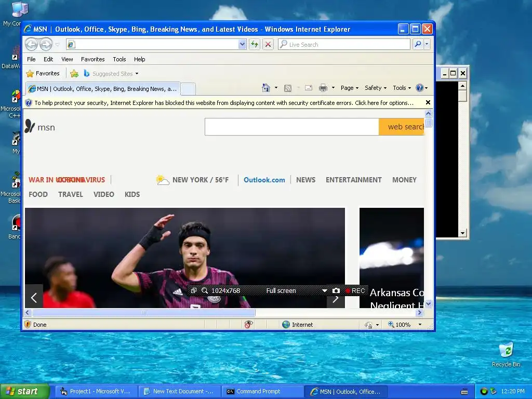Click the IE Forward navigation button

46,44
